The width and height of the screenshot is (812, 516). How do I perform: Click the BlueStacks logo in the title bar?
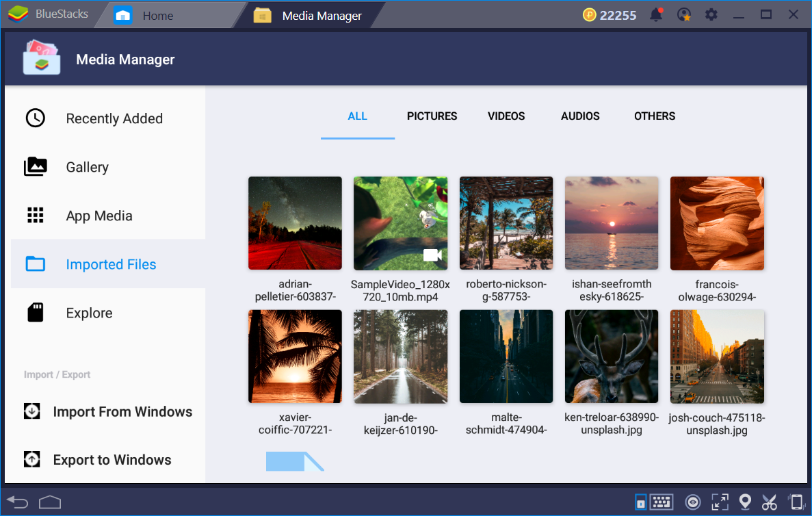[x=18, y=14]
